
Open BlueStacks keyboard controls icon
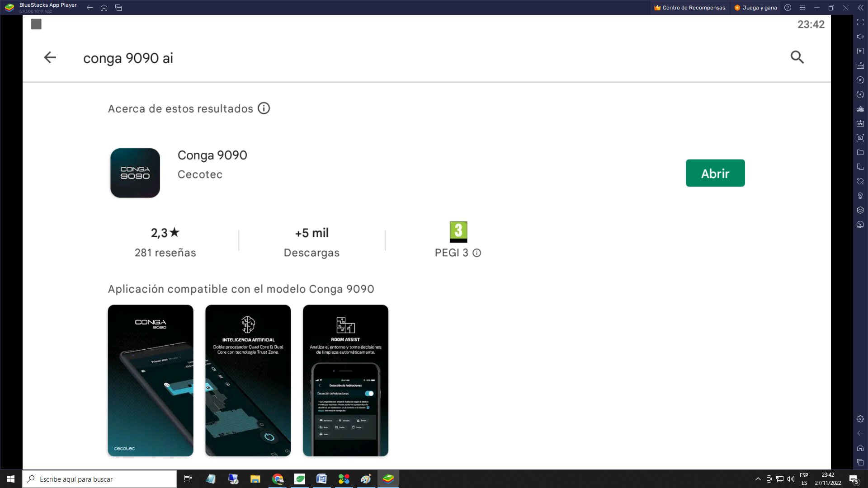[x=860, y=66]
